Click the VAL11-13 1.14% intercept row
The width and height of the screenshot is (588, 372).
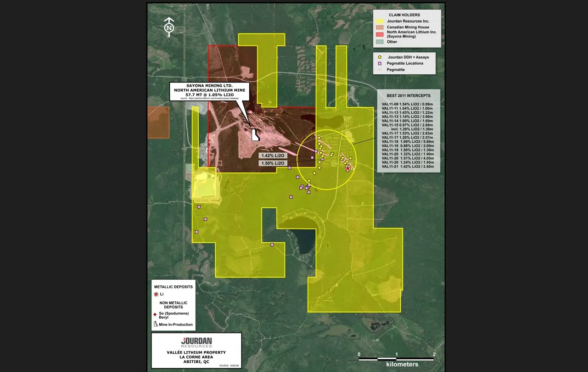[408, 117]
